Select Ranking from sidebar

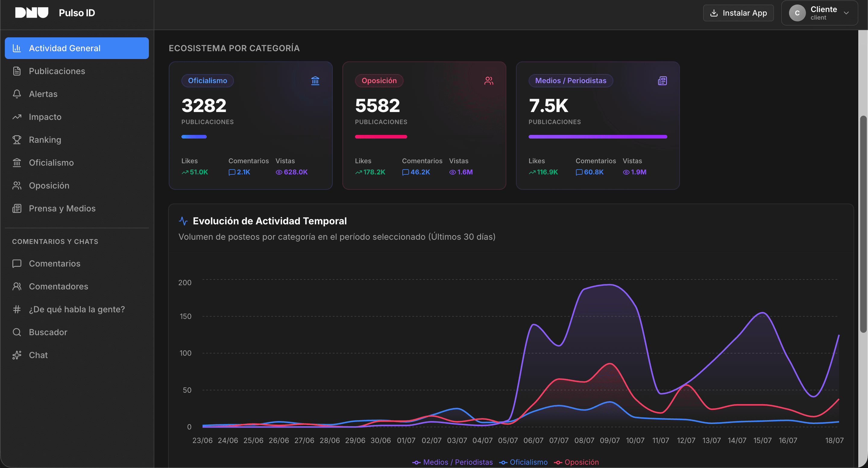[x=77, y=140]
